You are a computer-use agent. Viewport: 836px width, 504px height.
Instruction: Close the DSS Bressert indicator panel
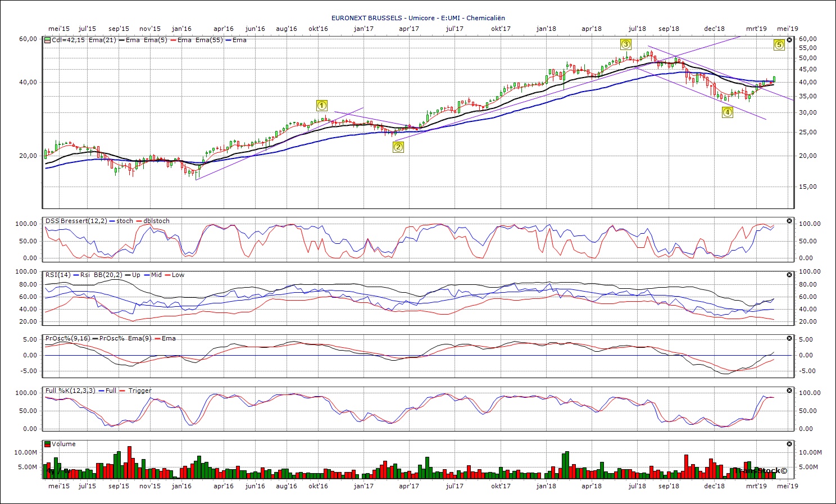(x=789, y=221)
